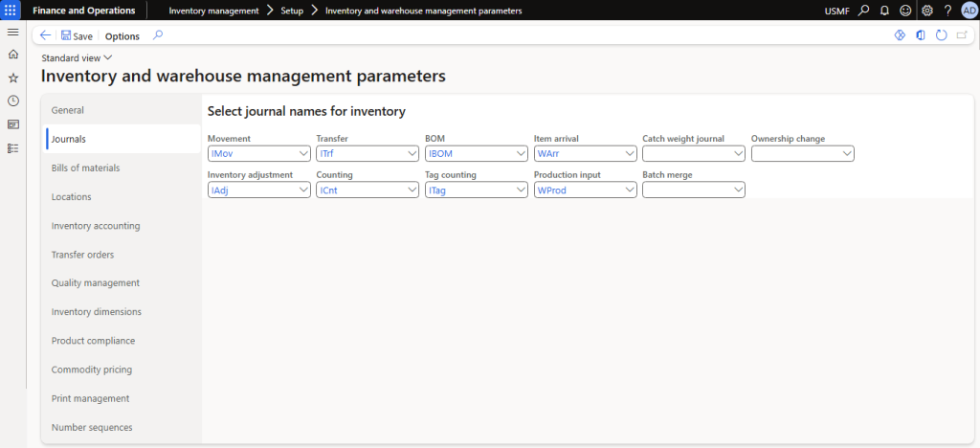980x448 pixels.
Task: Open the app launcher waffle icon
Action: (x=12, y=11)
